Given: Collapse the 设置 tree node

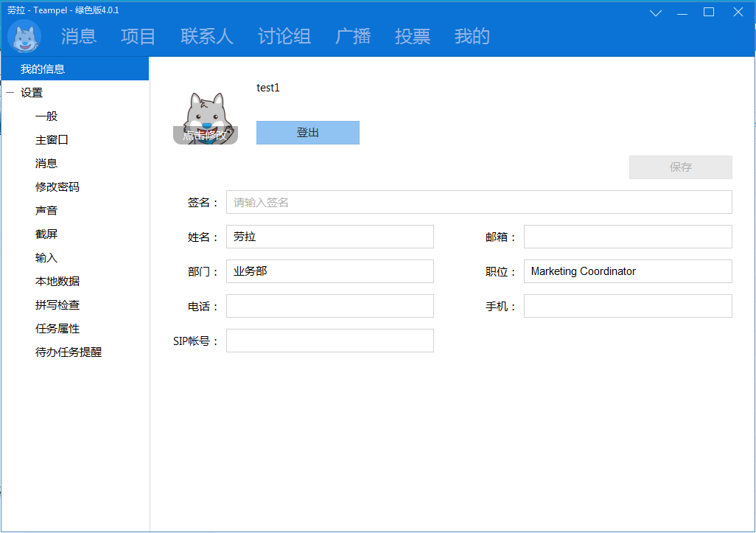Looking at the screenshot, I should coord(10,93).
